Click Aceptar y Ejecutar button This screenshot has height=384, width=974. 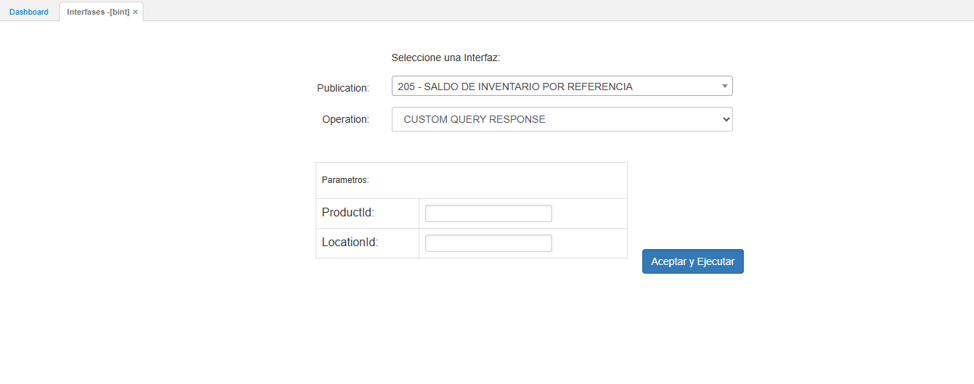[x=693, y=262]
